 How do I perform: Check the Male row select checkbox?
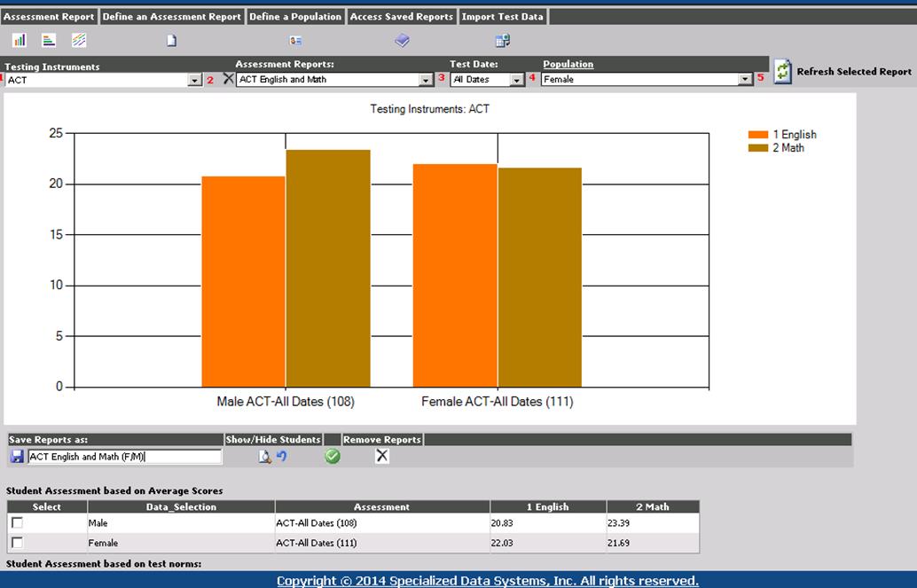(17, 523)
